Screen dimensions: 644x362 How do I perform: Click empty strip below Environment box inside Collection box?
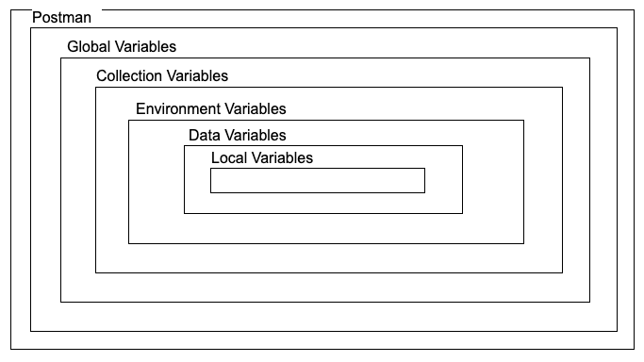click(325, 288)
